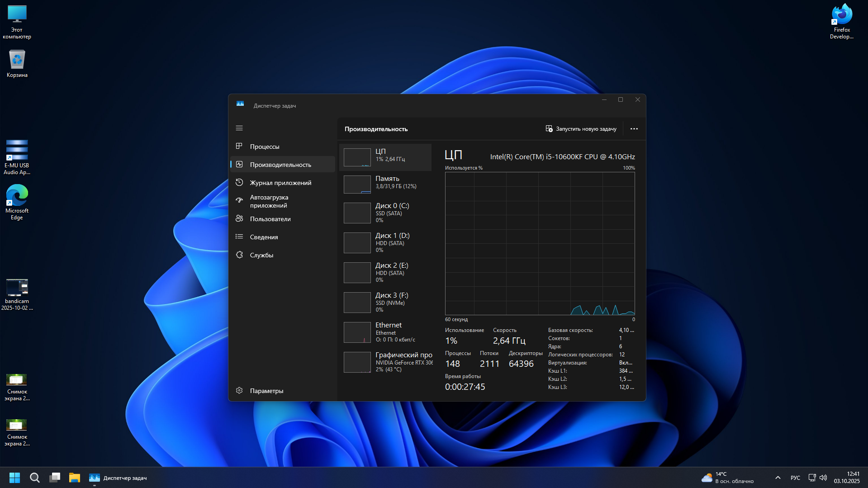Click the Intel Core i5-10600KF CPU name
Screen dimensions: 868x488
563,157
